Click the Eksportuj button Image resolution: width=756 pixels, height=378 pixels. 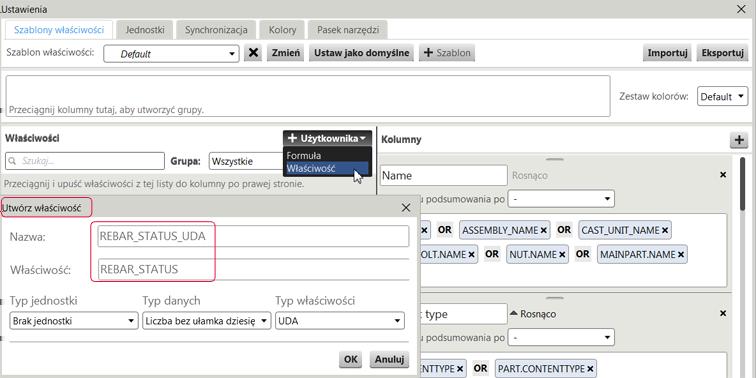[722, 53]
